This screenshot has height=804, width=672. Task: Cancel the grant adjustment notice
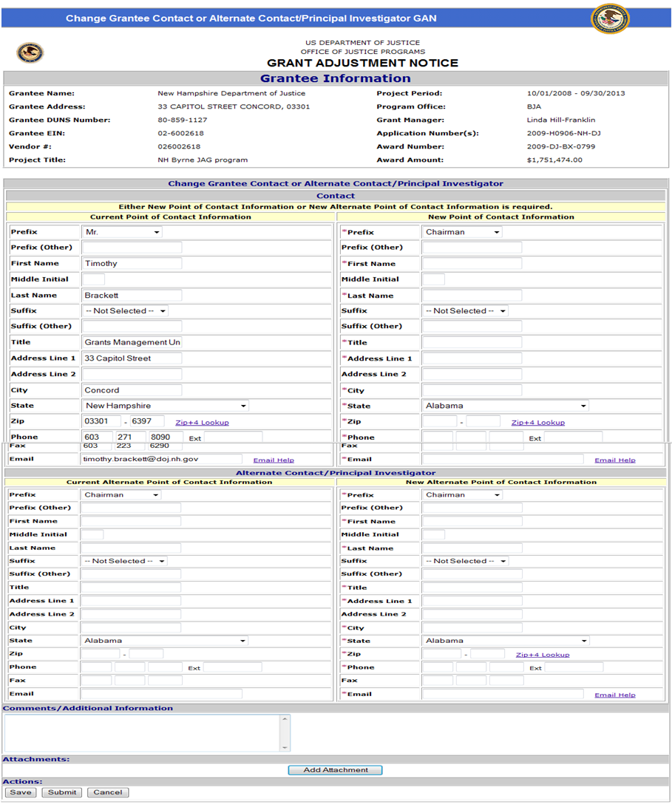107,792
